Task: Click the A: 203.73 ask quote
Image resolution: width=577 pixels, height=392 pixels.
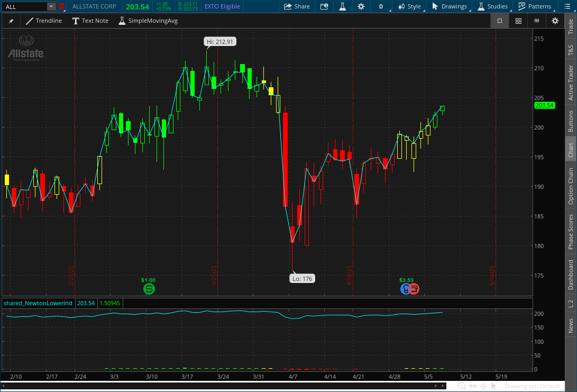Action: click(x=188, y=9)
